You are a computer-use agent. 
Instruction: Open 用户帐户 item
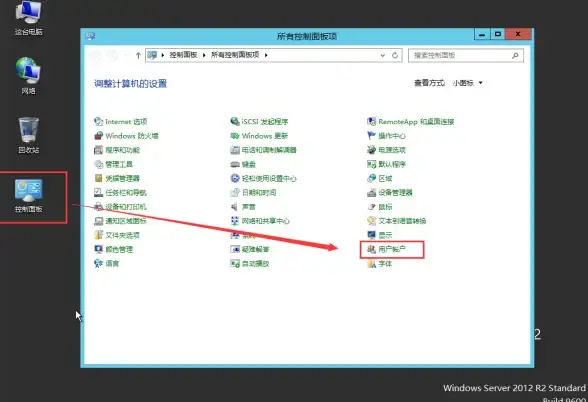[x=386, y=249]
